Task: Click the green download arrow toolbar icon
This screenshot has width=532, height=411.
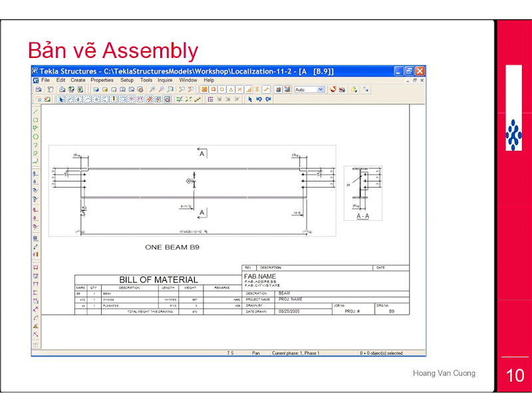Action: click(x=80, y=90)
